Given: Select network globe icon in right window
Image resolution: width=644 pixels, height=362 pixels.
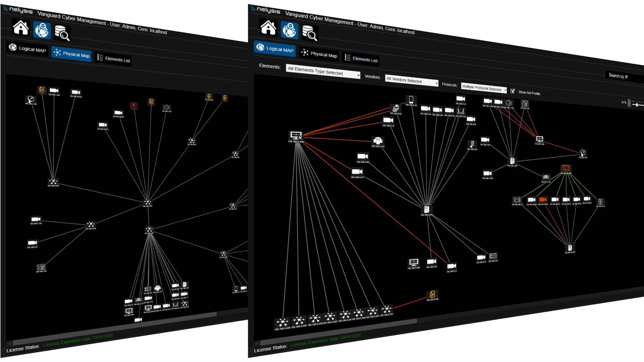Looking at the screenshot, I should [x=289, y=30].
